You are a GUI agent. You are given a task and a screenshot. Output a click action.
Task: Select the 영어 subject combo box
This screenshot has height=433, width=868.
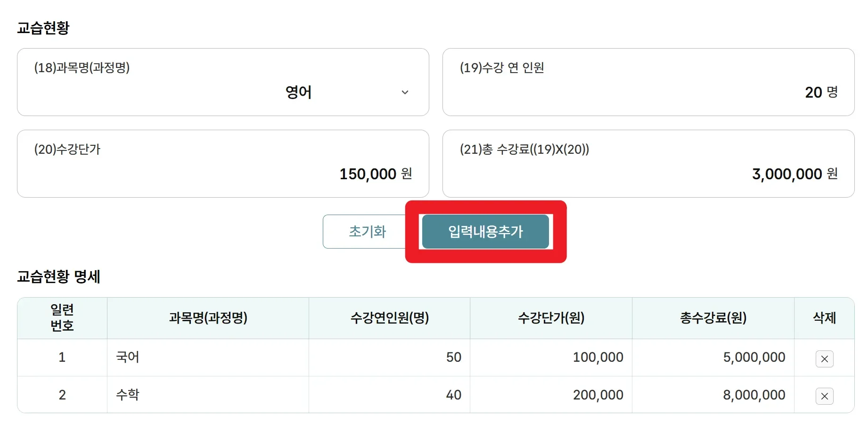click(299, 92)
